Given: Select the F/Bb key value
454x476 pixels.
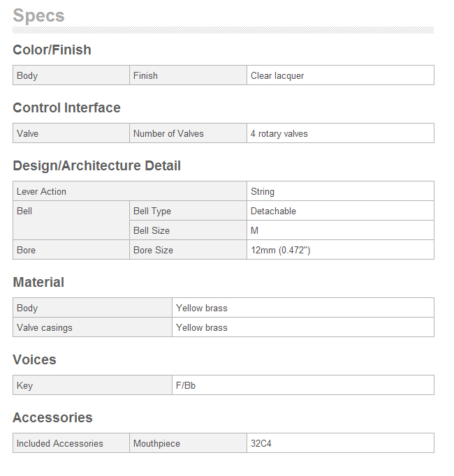Looking at the screenshot, I should click(x=186, y=385).
